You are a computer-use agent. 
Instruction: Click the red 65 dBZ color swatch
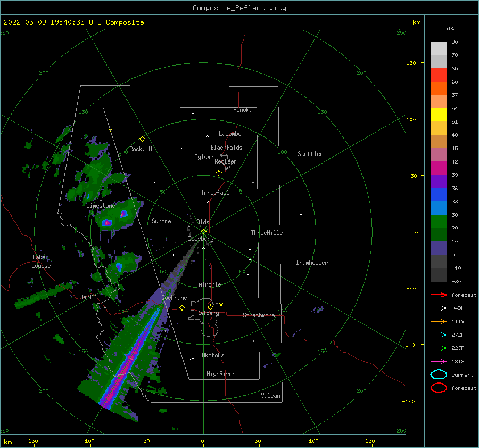click(x=439, y=75)
